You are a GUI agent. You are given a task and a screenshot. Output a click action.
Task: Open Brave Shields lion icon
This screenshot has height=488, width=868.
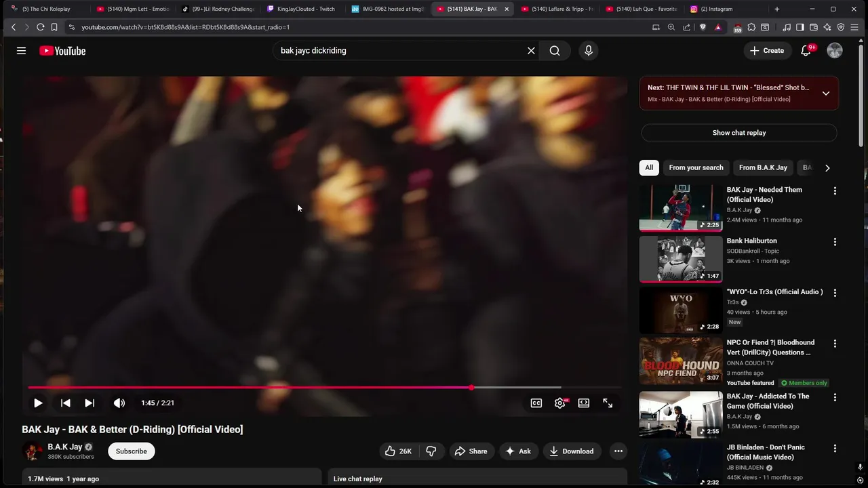[x=703, y=27]
